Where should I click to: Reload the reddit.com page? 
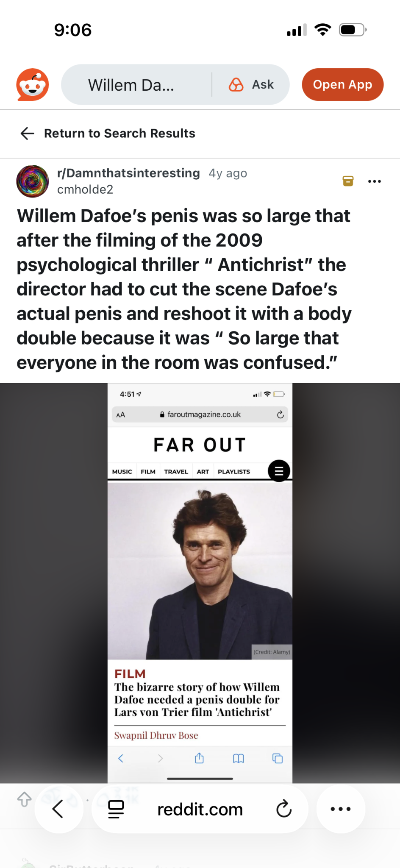click(283, 809)
